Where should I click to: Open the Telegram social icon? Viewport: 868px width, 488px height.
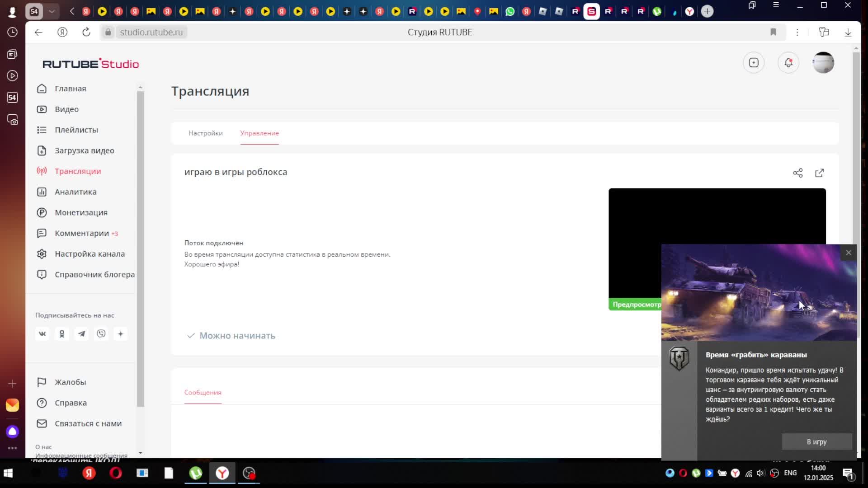tap(81, 334)
